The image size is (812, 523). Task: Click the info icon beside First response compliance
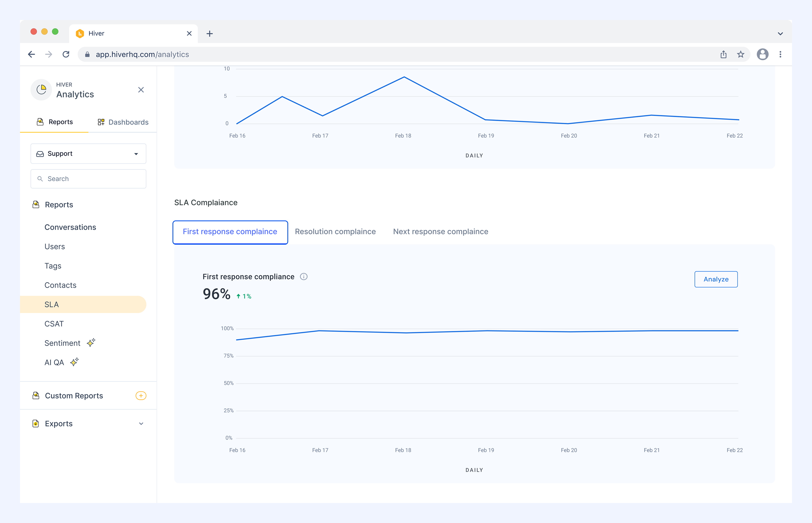[303, 276]
